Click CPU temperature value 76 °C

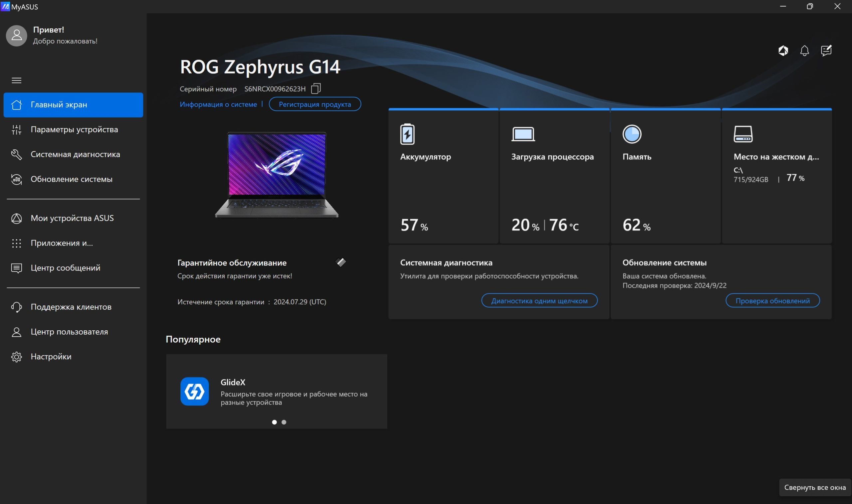563,225
